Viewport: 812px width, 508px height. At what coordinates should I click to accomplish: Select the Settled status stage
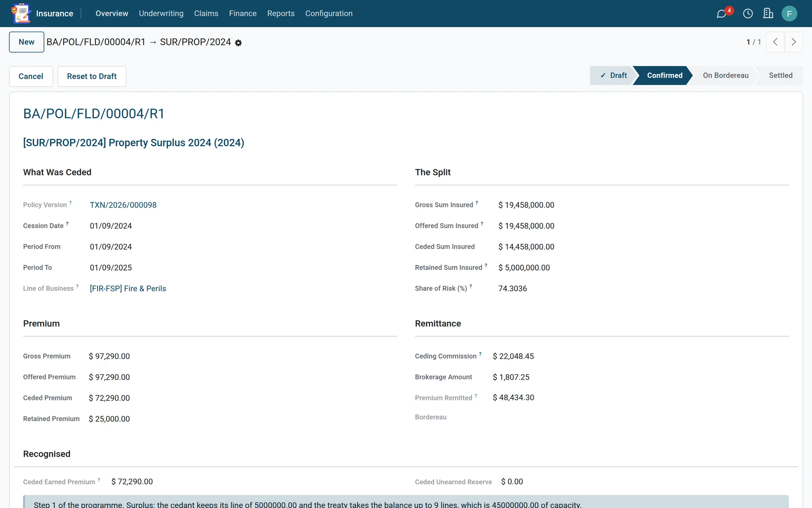click(x=781, y=75)
